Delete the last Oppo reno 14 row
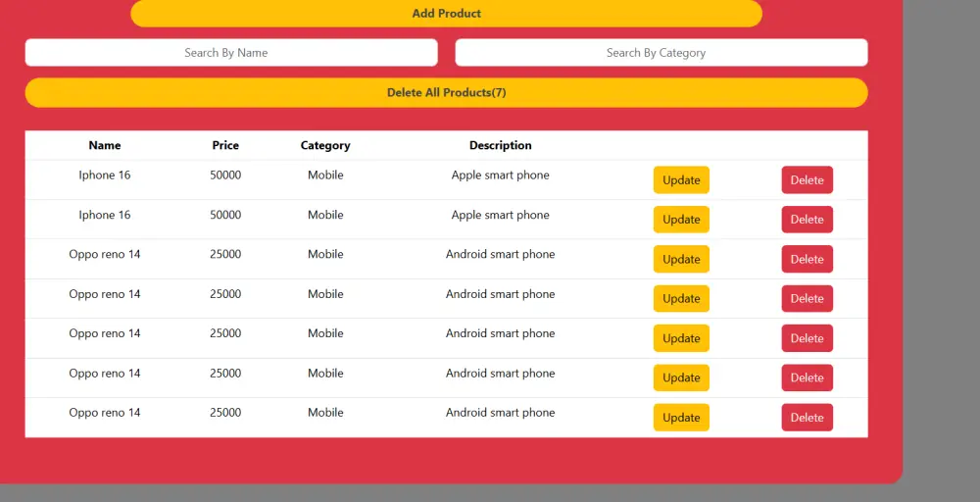Viewport: 980px width, 502px height. click(807, 418)
